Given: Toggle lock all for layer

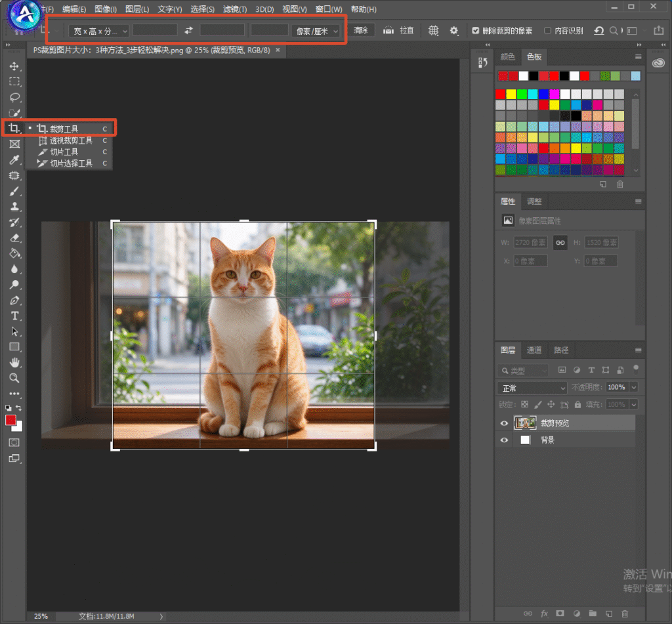Looking at the screenshot, I should (x=577, y=404).
